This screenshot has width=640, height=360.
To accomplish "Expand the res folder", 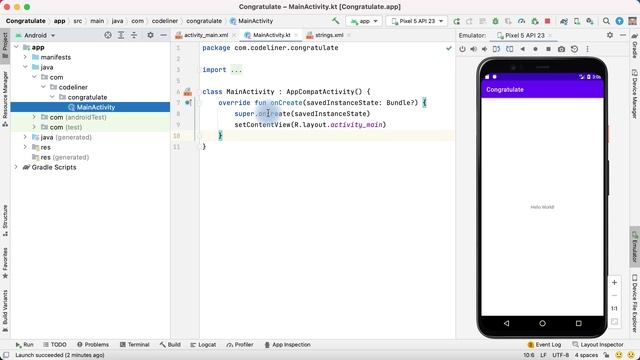I will click(25, 147).
